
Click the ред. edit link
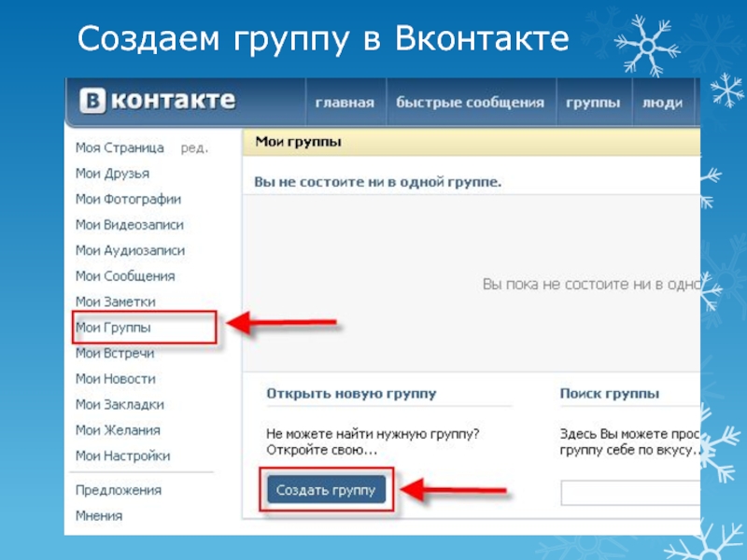[x=194, y=148]
